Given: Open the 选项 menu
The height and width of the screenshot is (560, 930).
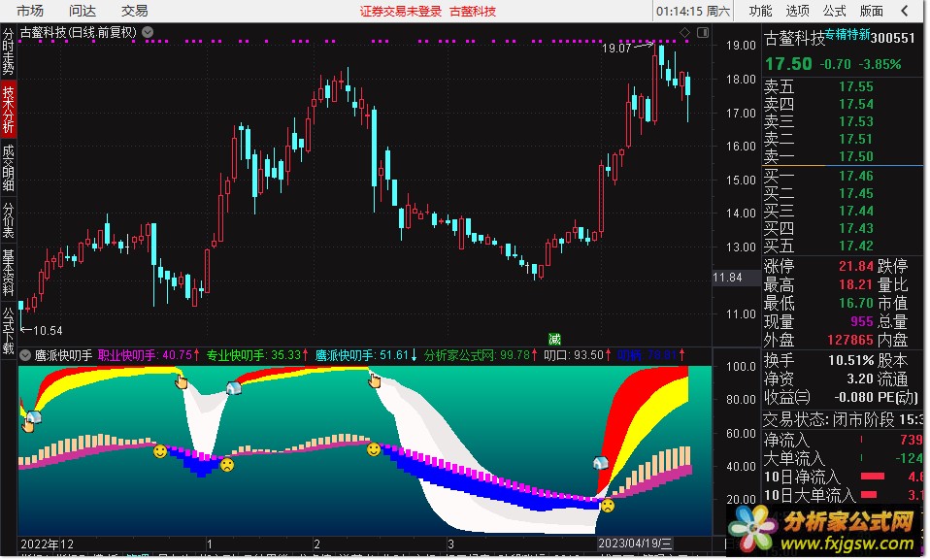Looking at the screenshot, I should 797,11.
